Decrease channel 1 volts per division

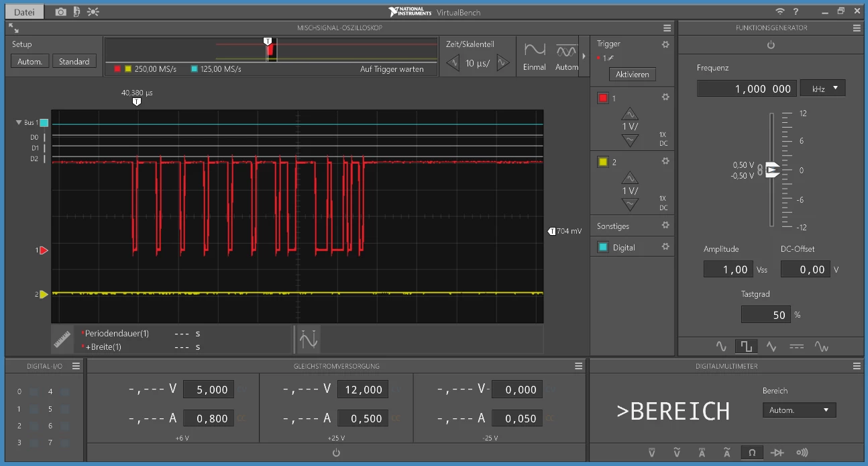click(x=630, y=140)
